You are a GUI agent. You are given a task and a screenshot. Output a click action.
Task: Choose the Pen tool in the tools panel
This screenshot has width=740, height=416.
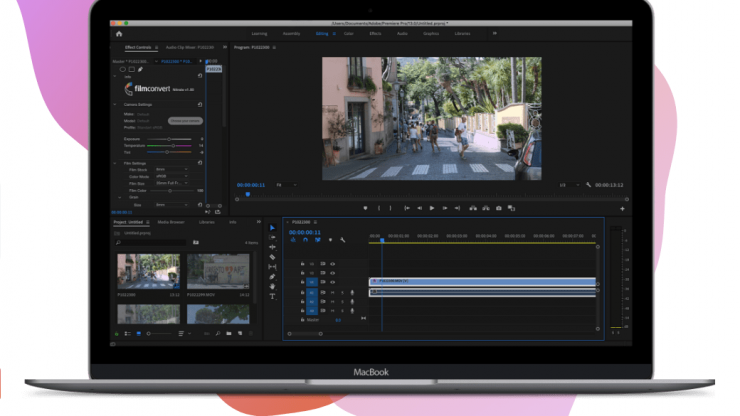(272, 277)
